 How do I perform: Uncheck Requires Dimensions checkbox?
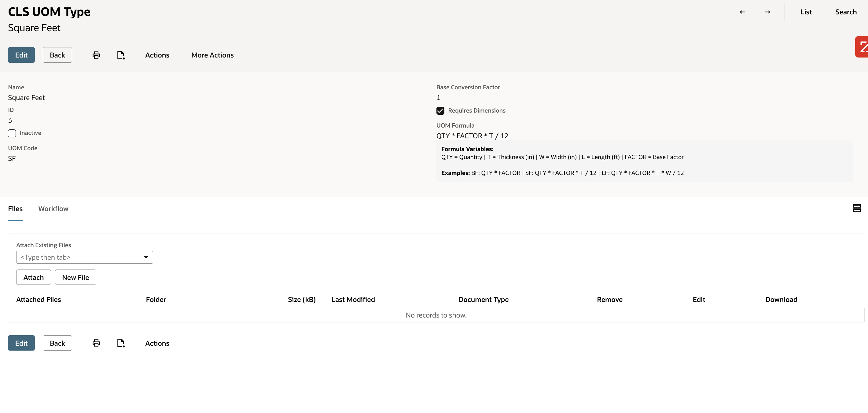tap(440, 110)
